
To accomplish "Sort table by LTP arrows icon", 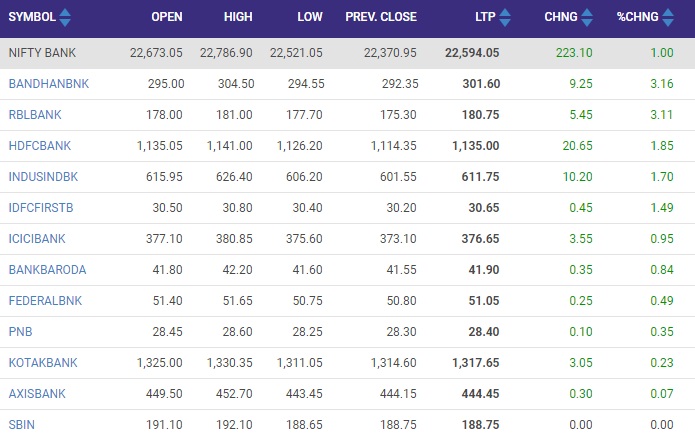I will [505, 17].
